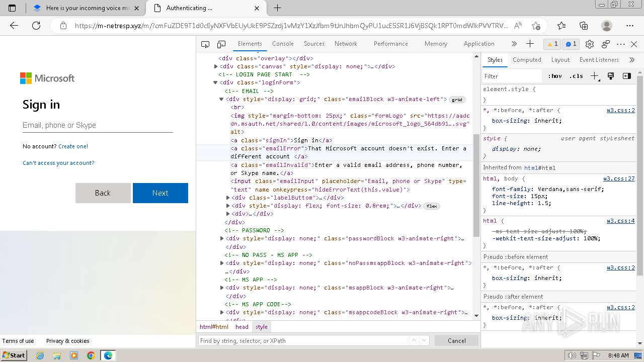
Task: Collapse the loginForm div node
Action: 216,82
